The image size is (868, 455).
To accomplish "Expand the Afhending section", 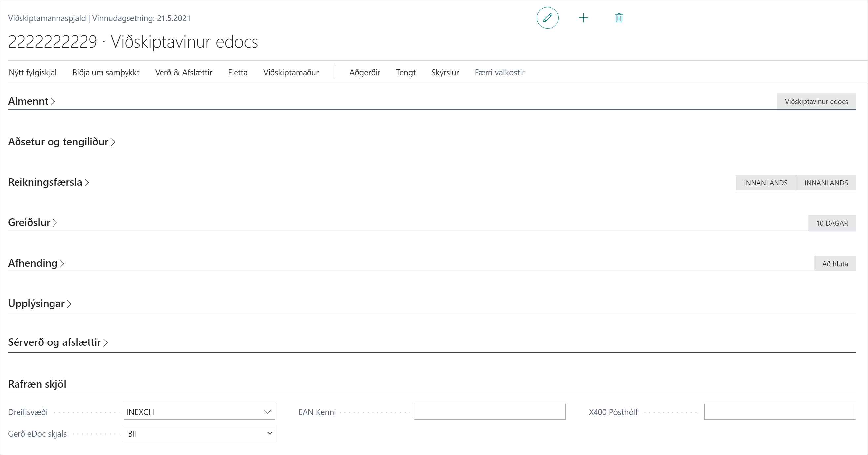I will pos(36,263).
